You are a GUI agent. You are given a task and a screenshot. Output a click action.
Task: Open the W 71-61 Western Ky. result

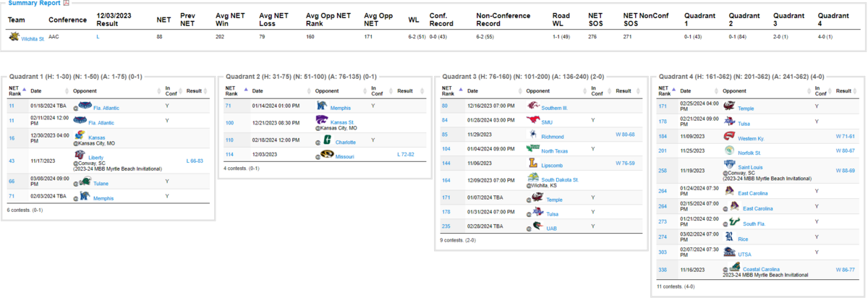point(845,136)
